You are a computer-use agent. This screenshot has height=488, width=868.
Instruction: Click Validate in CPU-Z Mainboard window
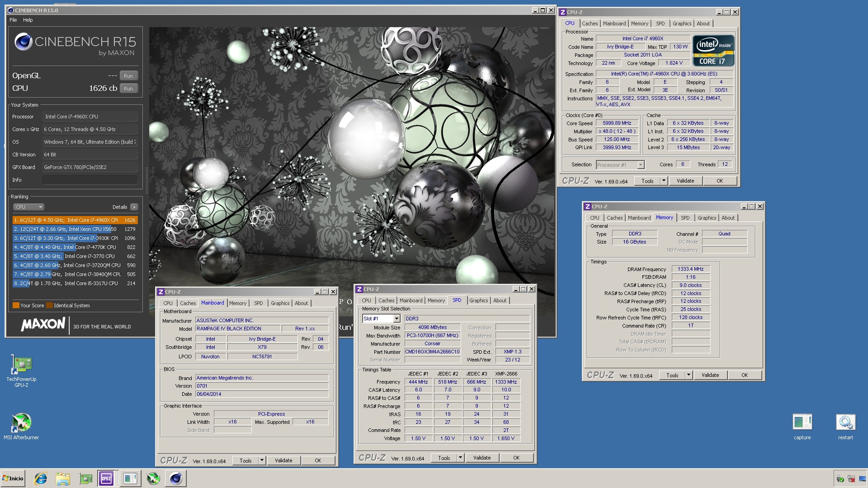(283, 460)
